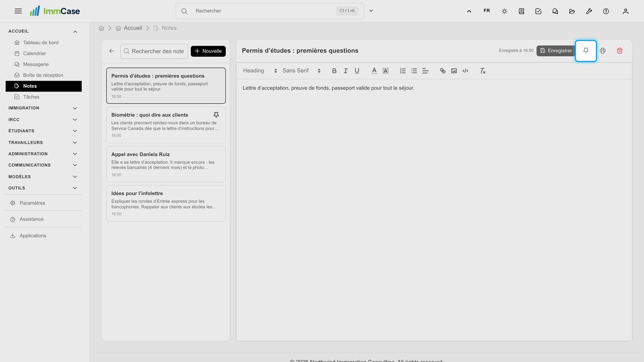Screen dimensions: 644x362
Task: Insert an image into the note
Action: tap(454, 71)
